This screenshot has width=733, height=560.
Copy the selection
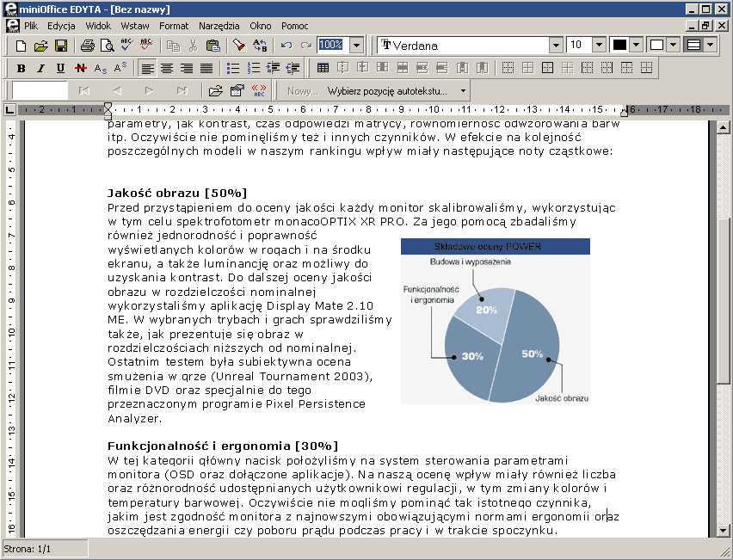(x=174, y=46)
